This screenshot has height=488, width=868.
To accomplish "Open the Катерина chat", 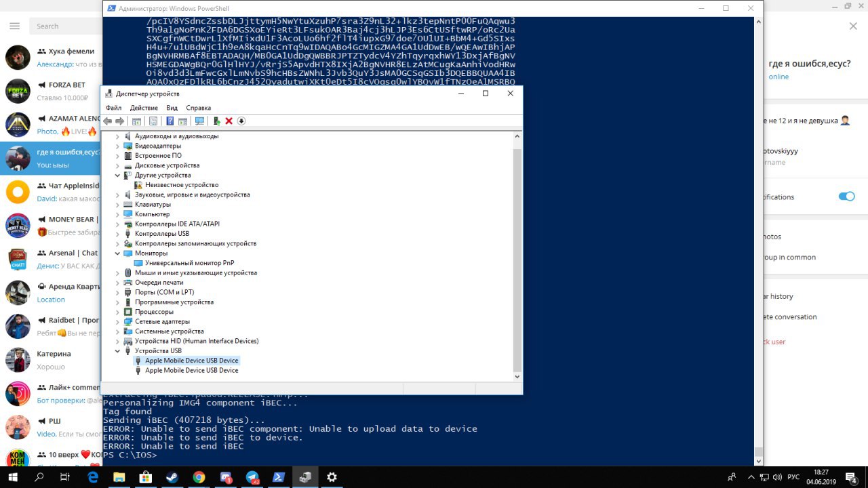I will (x=51, y=360).
